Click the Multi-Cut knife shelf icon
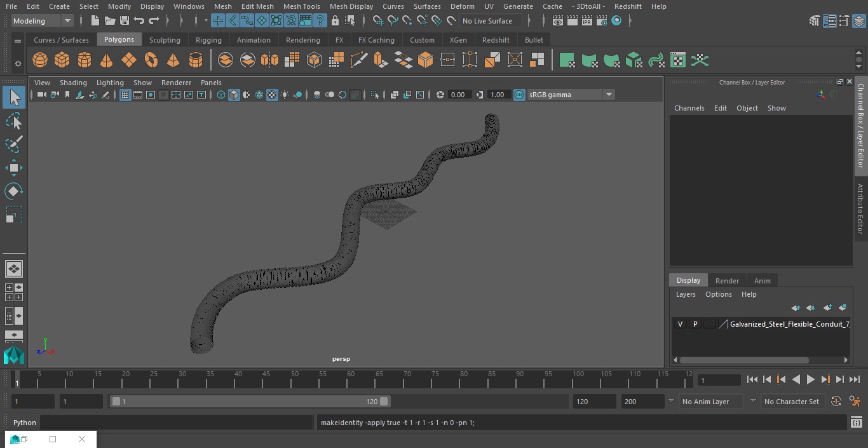Viewport: 868px width, 448px height. tap(358, 60)
